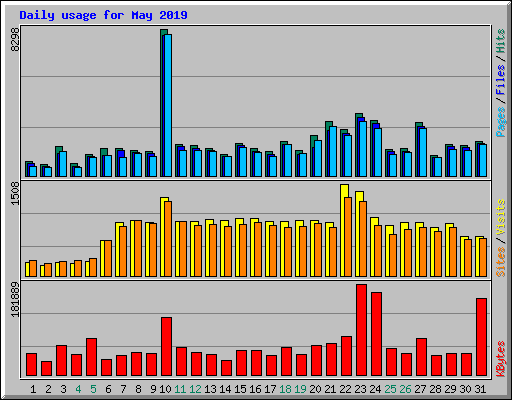Screen dimensions: 512x400
Task: Click the day 5 red KBytes bar
Action: [91, 357]
